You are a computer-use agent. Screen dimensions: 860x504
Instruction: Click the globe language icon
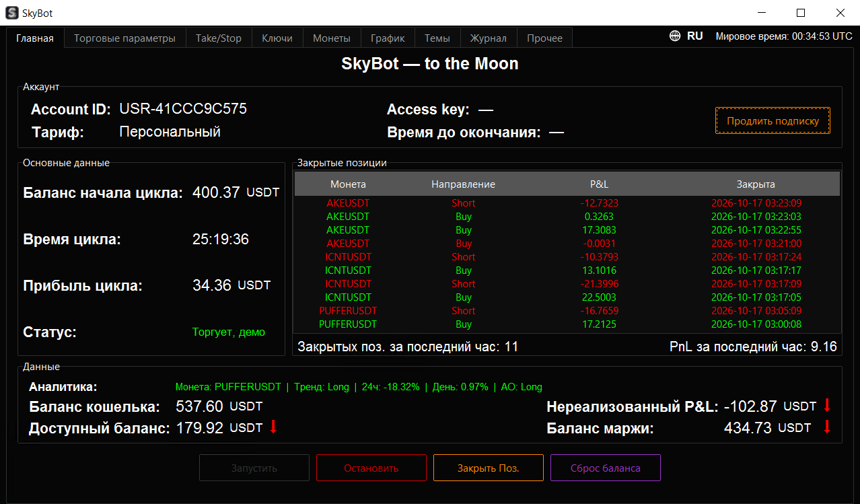[x=675, y=36]
